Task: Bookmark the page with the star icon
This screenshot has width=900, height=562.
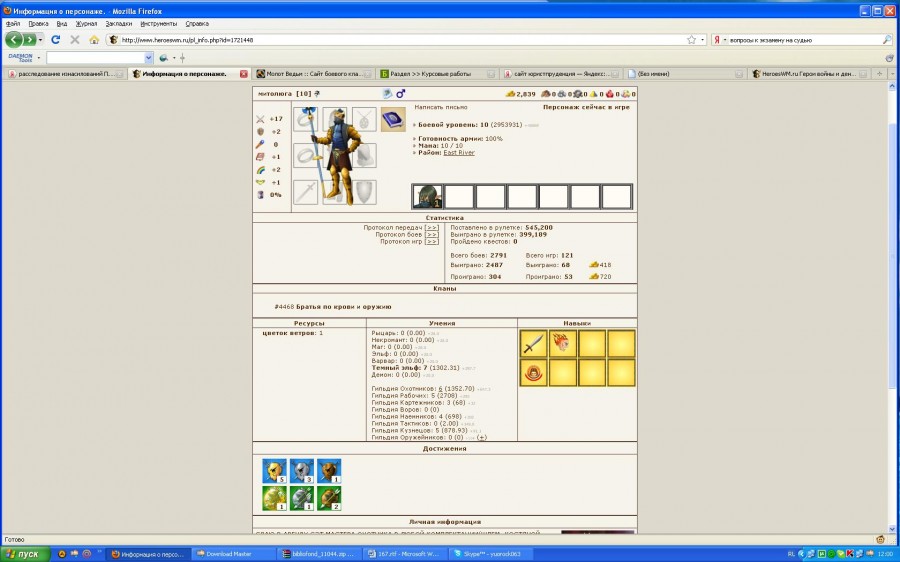Action: tap(692, 40)
